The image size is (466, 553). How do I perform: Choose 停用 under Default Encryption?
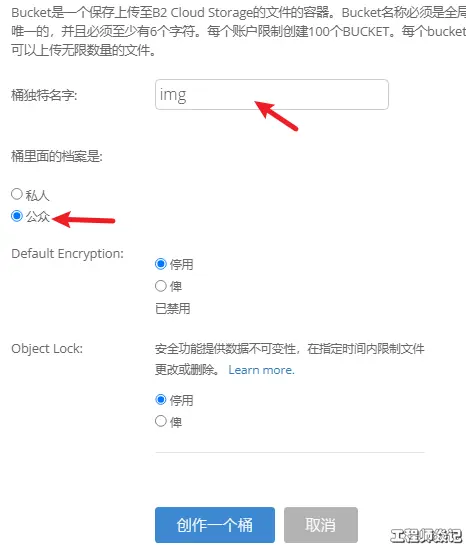[161, 264]
